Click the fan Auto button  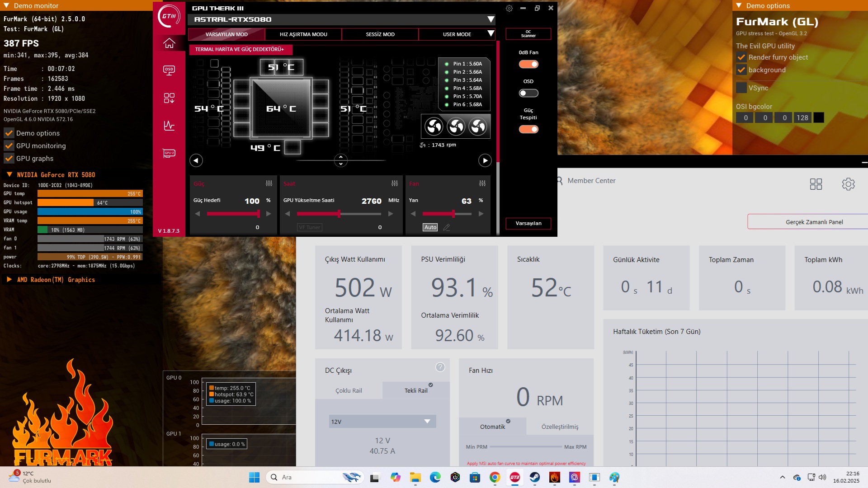[430, 227]
